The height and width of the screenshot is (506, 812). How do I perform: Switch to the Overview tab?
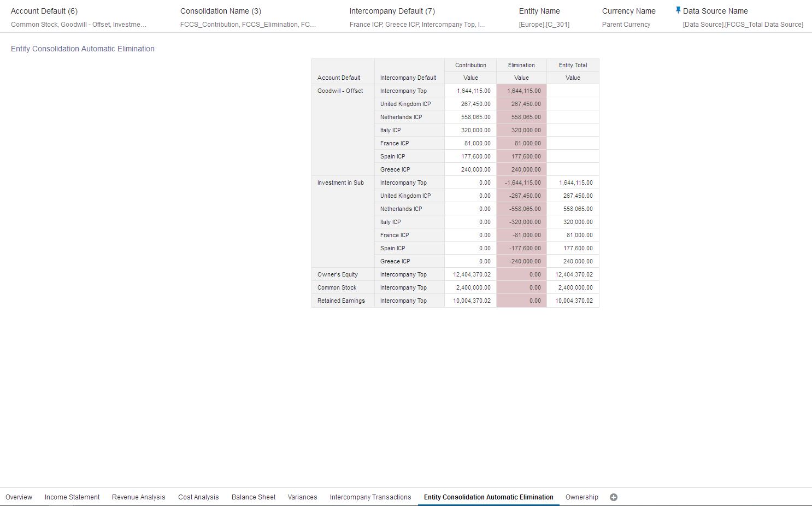[19, 497]
